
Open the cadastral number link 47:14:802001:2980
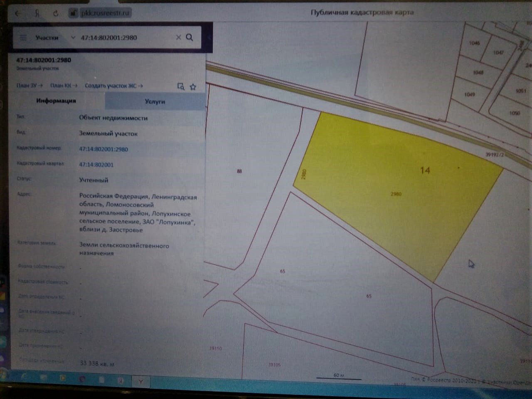tap(103, 149)
